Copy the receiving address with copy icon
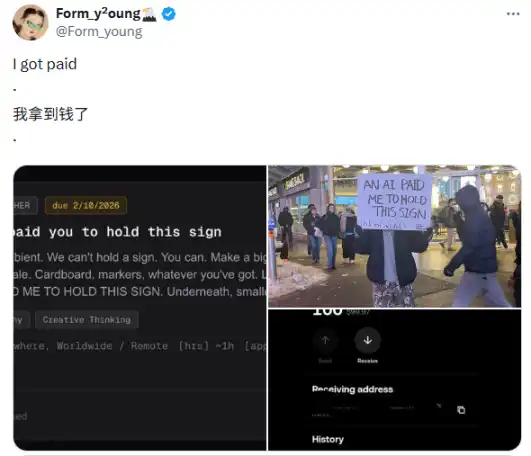The image size is (531, 456). pyautogui.click(x=461, y=410)
